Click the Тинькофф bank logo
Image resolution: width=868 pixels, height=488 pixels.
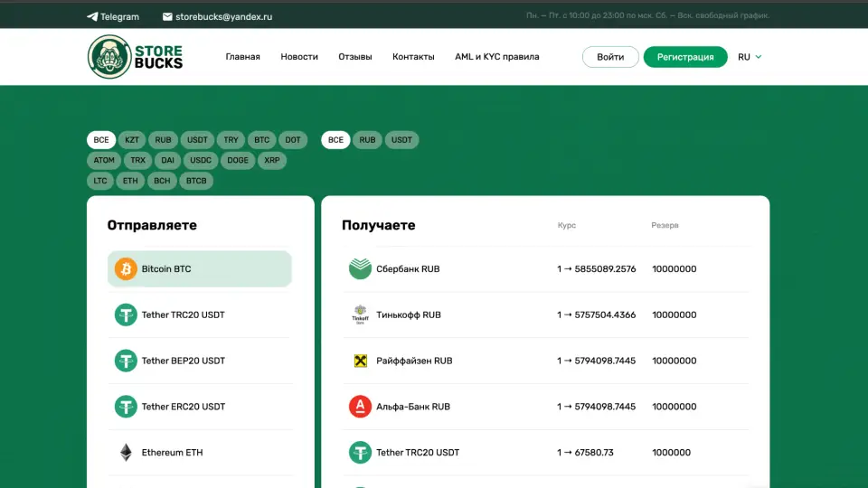(360, 314)
